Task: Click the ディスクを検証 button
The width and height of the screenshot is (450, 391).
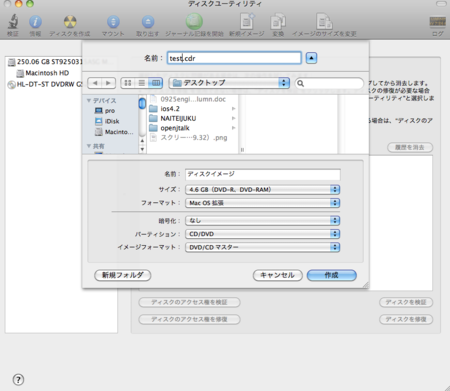Action: [406, 302]
